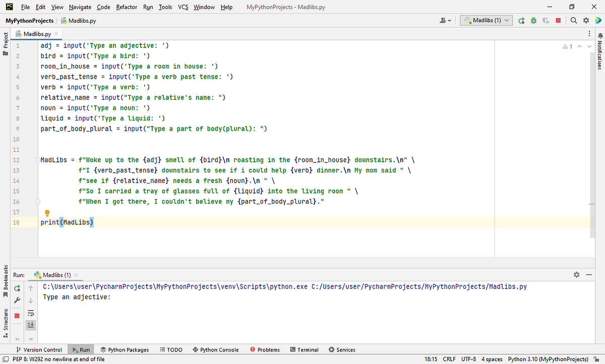
Task: Open the Madlibs (1) run configuration dropdown
Action: (x=487, y=20)
